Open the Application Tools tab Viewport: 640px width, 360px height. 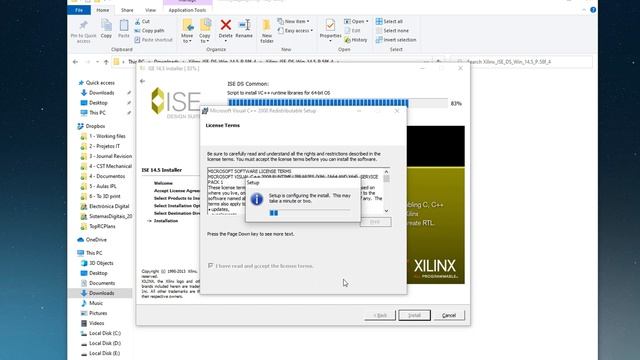187,10
